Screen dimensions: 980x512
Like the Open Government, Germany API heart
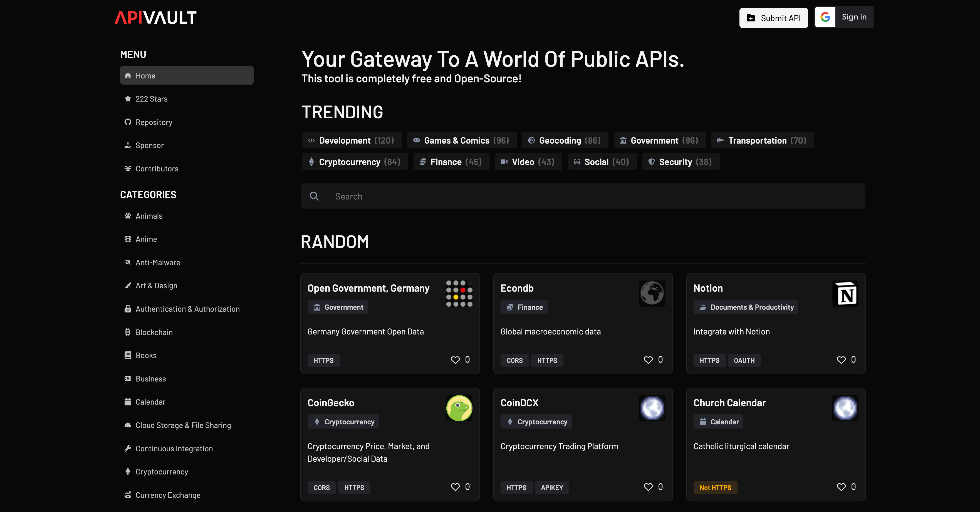click(455, 360)
